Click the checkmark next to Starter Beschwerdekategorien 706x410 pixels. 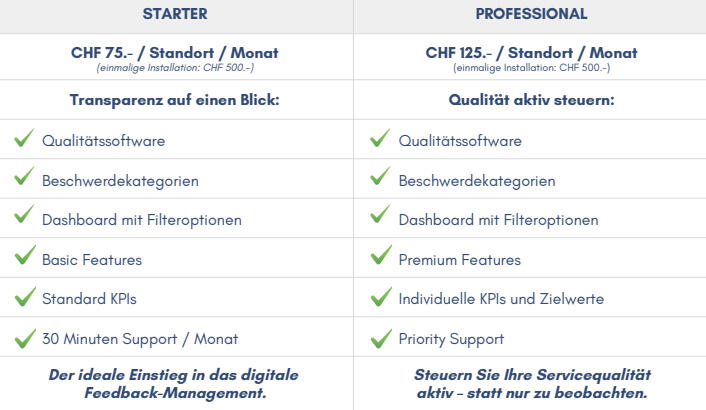24,176
